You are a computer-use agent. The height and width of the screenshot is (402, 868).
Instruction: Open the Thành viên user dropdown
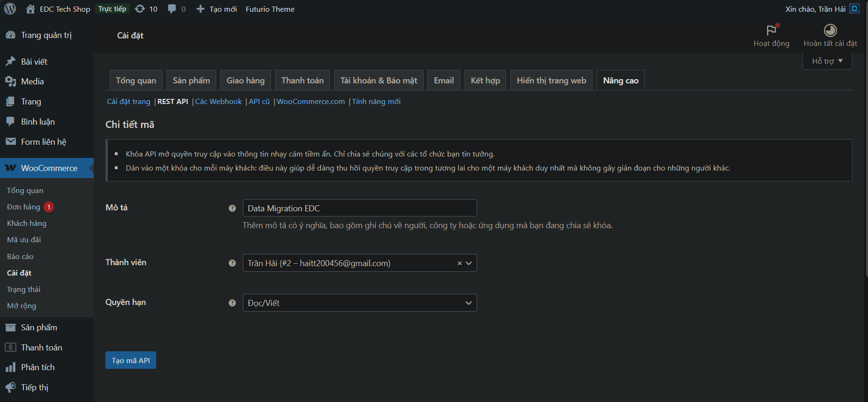[359, 263]
